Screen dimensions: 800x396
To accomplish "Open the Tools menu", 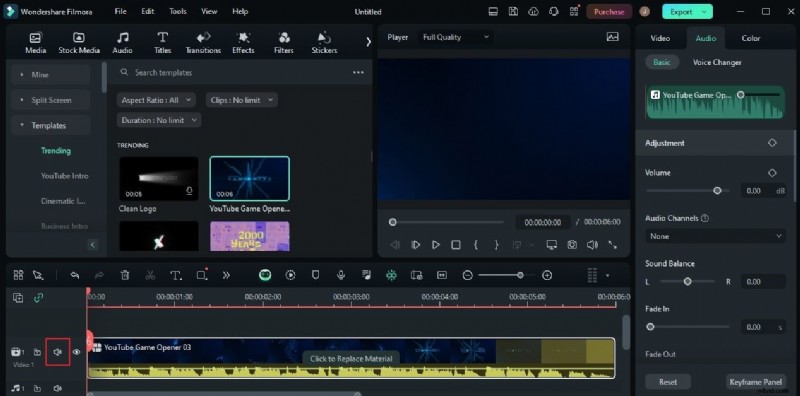I will click(178, 11).
